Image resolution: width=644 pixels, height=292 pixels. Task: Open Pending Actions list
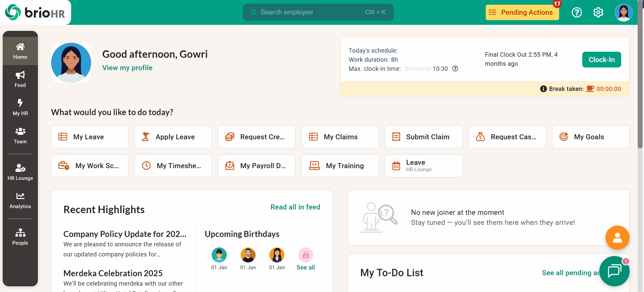522,12
